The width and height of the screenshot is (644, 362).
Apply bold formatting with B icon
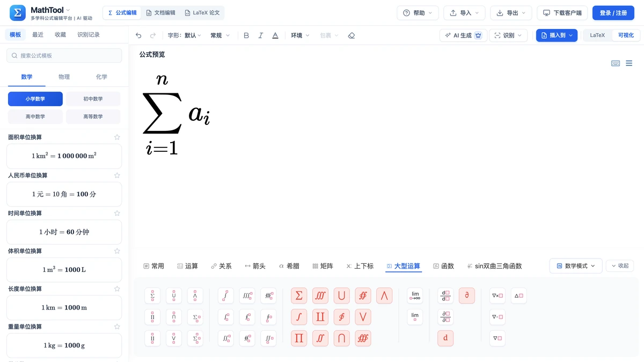(246, 35)
